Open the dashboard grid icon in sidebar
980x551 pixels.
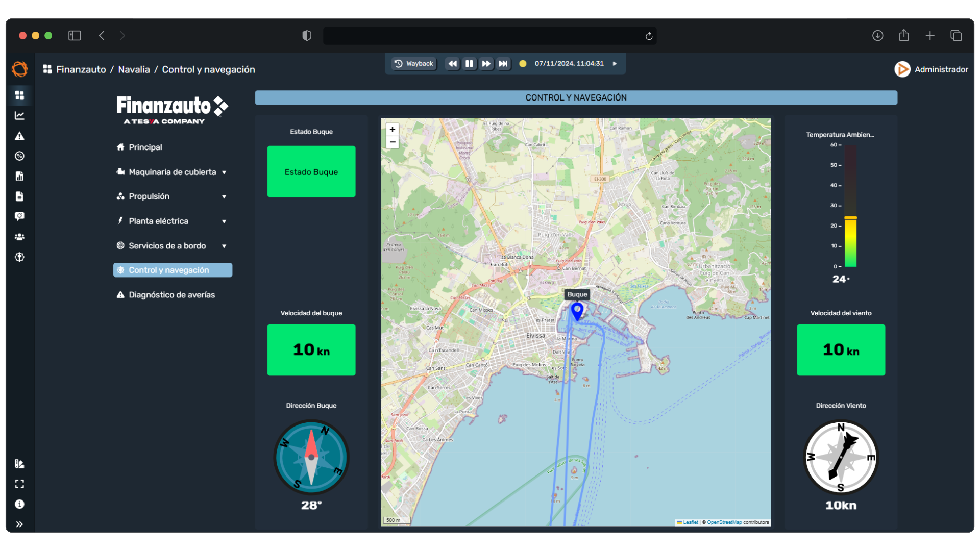pos(19,95)
